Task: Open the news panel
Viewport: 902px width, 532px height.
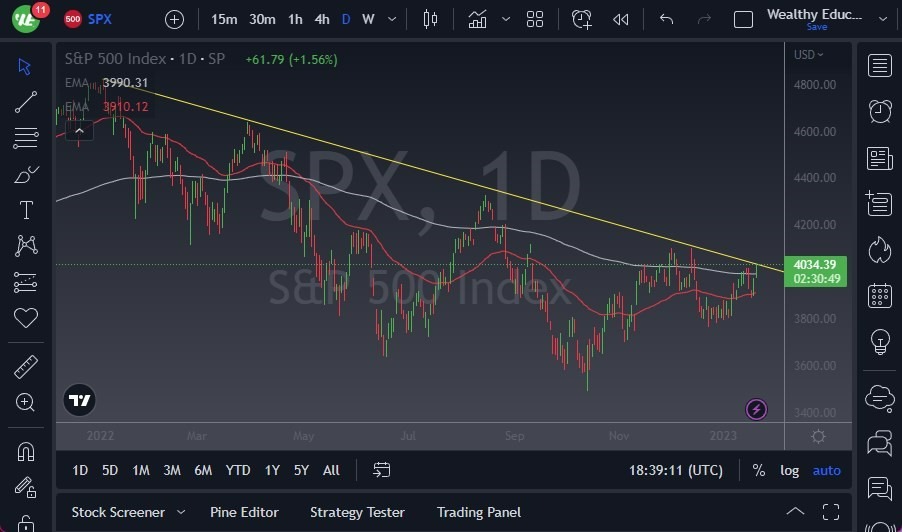Action: click(x=880, y=158)
